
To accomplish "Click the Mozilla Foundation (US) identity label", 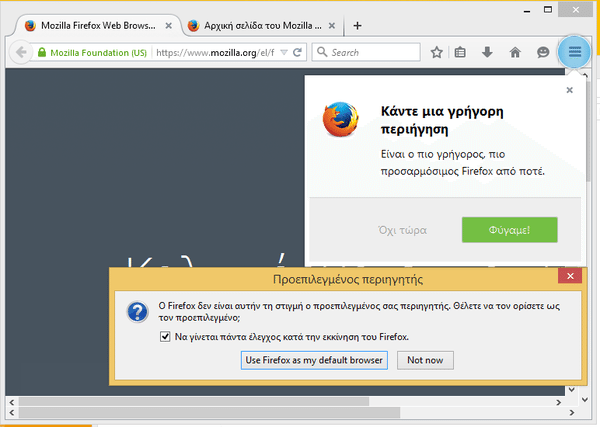I will coord(98,52).
